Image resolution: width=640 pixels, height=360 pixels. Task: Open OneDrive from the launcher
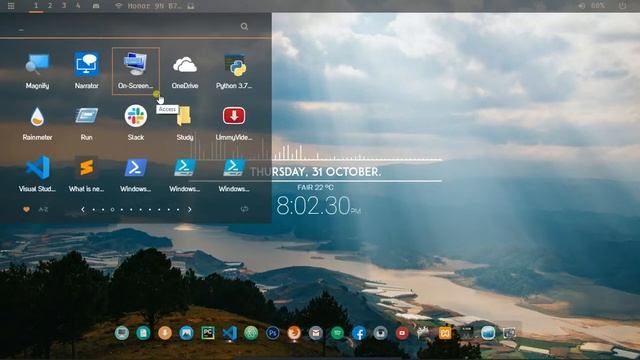pyautogui.click(x=185, y=71)
